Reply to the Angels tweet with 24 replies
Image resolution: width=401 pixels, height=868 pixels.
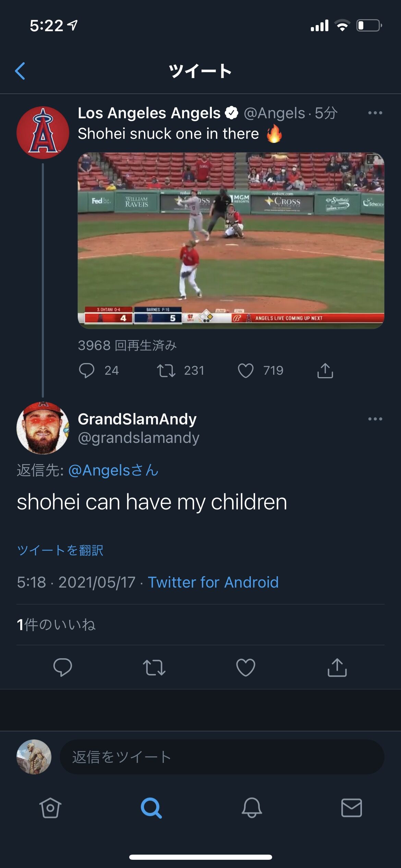(x=87, y=371)
